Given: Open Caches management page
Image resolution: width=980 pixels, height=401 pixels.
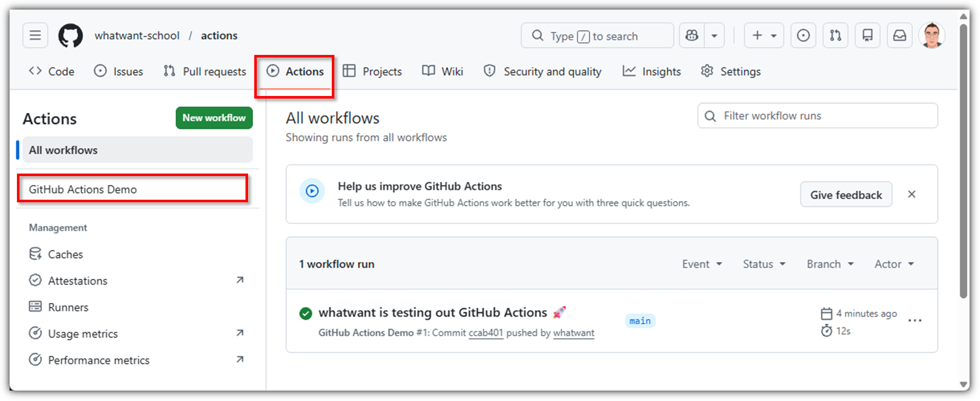Looking at the screenshot, I should click(138, 254).
